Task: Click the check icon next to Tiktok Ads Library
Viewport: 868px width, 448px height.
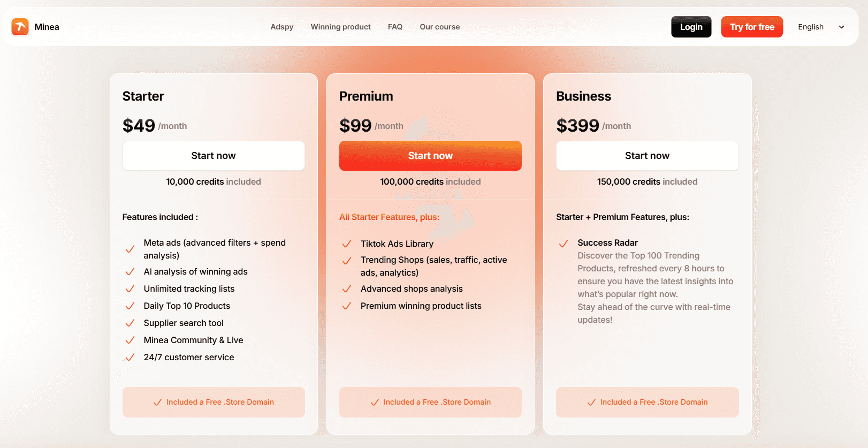Action: 346,244
